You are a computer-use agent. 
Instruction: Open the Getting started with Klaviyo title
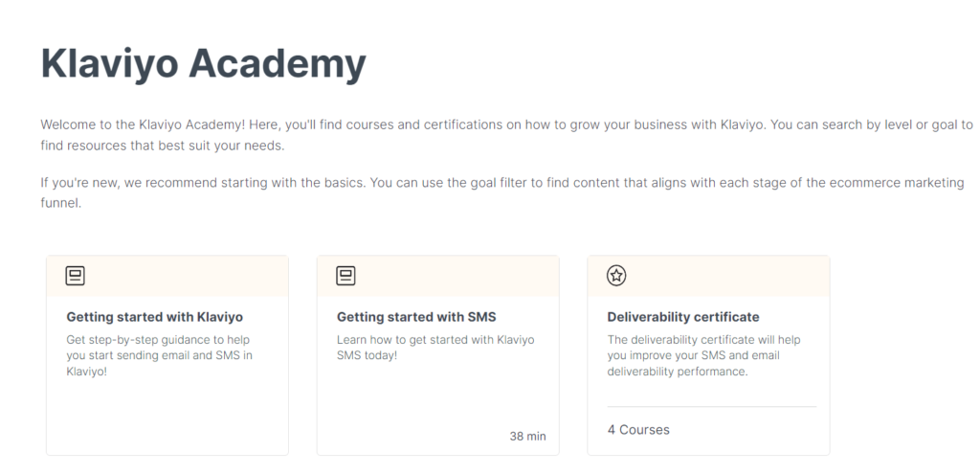[x=154, y=317]
